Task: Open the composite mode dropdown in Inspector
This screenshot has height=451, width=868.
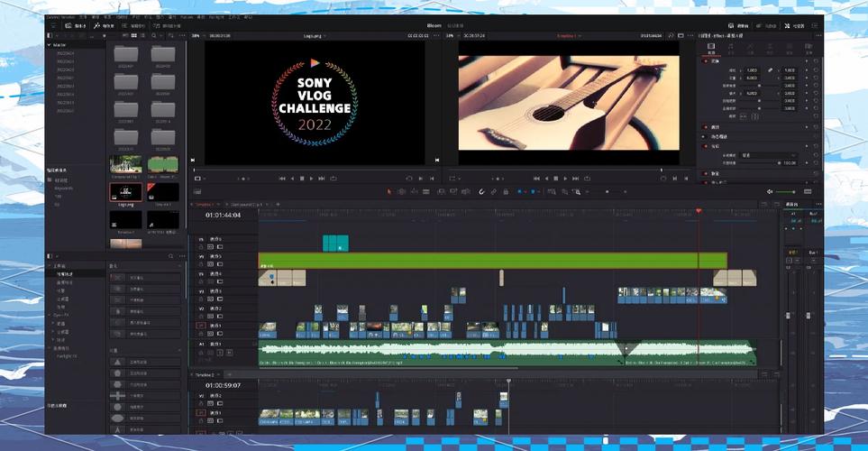Action: coord(769,155)
